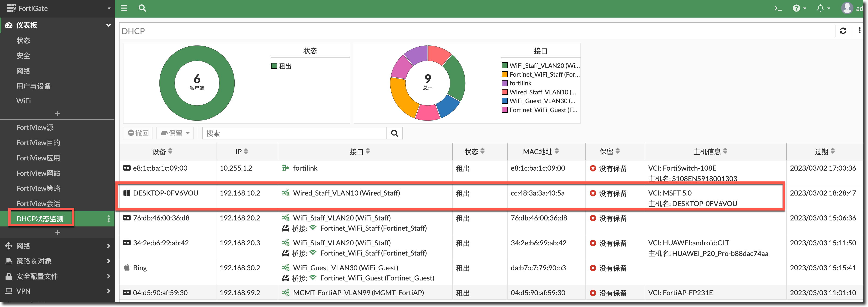This screenshot has height=307, width=868.
Task: Sort table by 设备 column
Action: pyautogui.click(x=162, y=152)
